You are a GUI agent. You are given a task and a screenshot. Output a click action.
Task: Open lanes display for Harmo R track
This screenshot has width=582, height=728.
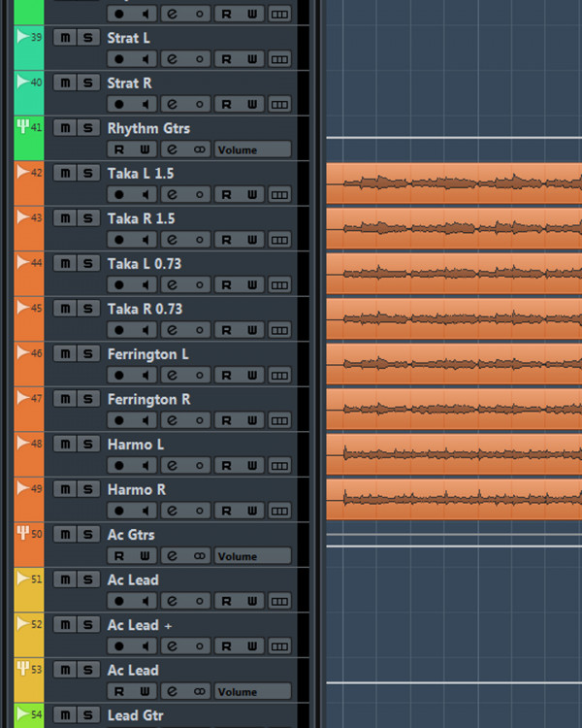point(279,511)
